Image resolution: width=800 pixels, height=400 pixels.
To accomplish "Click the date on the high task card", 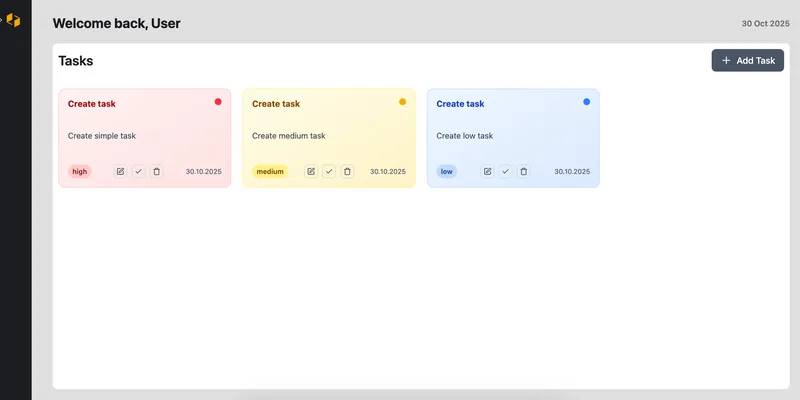I will [x=204, y=171].
